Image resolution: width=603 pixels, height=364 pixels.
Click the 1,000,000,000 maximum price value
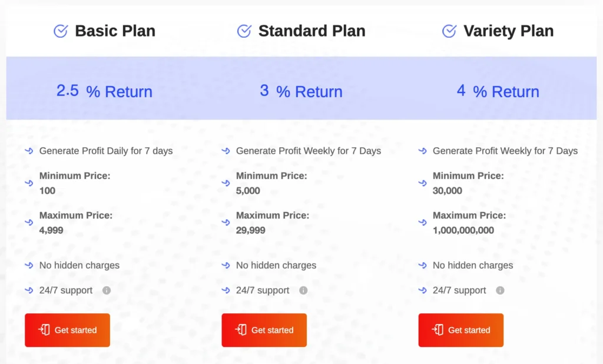[463, 230]
